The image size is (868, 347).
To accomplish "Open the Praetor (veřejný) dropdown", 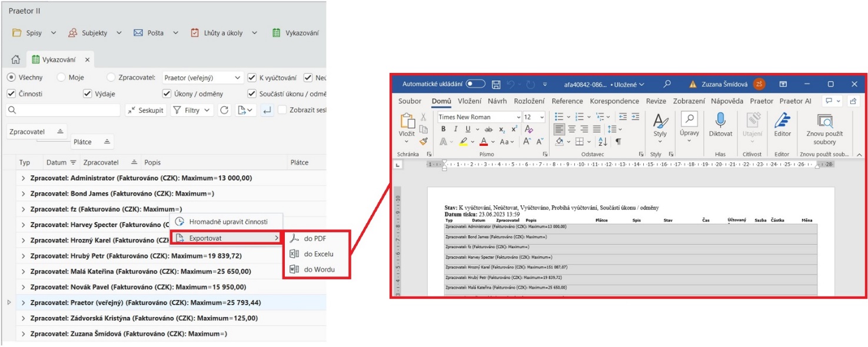I will point(202,78).
